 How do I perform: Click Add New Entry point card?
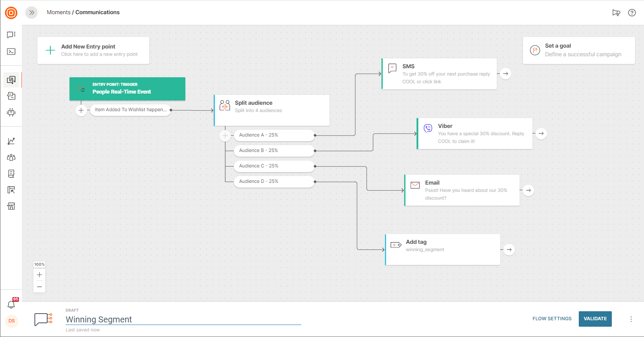coord(93,50)
